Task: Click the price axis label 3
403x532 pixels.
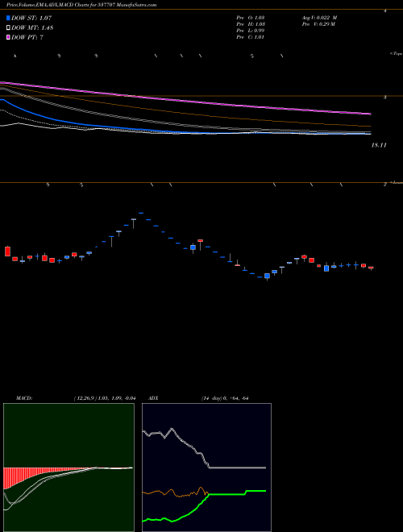Action: point(384,98)
